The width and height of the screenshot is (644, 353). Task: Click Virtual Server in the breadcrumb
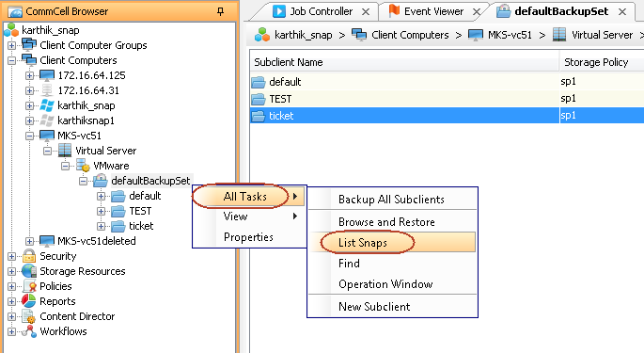[602, 35]
